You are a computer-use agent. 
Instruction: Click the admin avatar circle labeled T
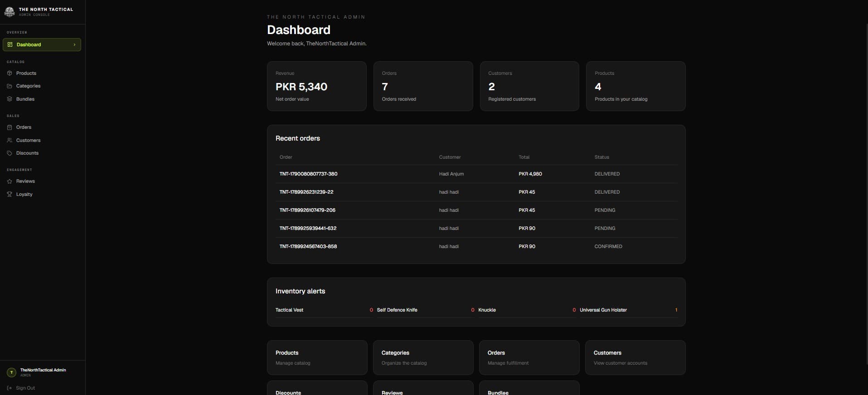11,372
